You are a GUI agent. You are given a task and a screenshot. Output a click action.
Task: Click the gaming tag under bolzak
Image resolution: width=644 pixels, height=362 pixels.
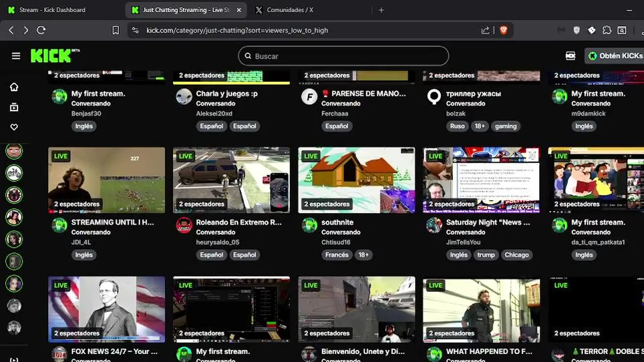tap(506, 126)
